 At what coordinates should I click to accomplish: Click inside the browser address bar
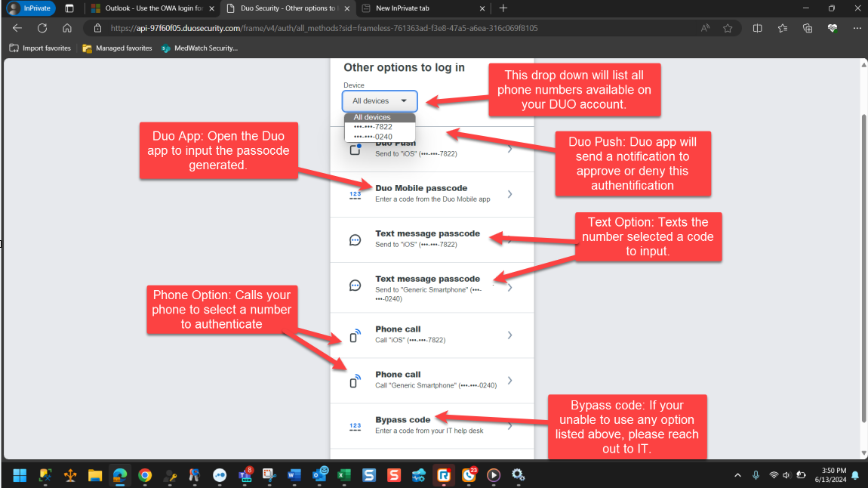tap(302, 28)
